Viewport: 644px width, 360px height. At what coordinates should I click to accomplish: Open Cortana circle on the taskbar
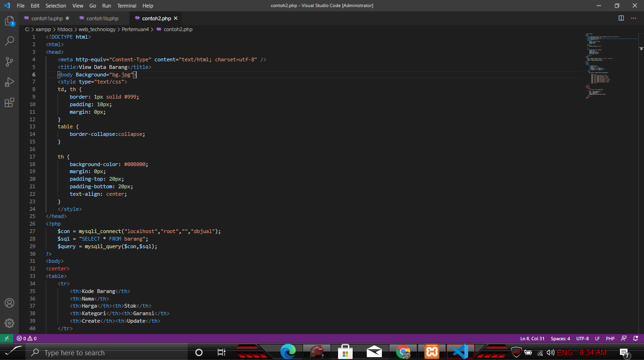tap(199, 352)
